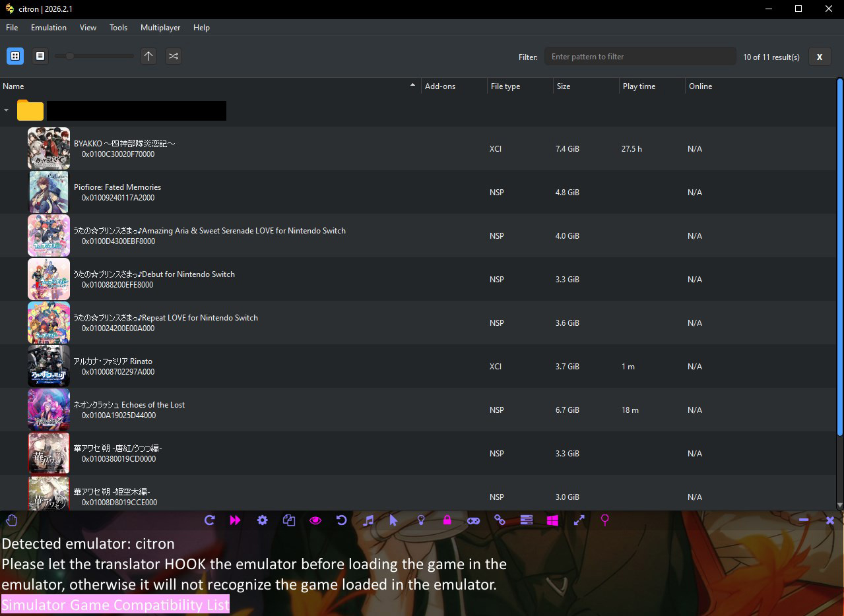844x616 pixels.
Task: Click the magenta pin marker icon
Action: 605,520
